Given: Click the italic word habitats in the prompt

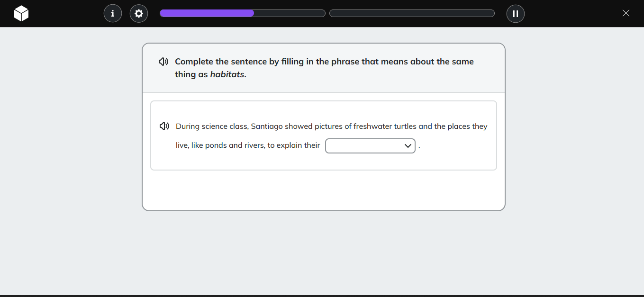Looking at the screenshot, I should (x=227, y=74).
